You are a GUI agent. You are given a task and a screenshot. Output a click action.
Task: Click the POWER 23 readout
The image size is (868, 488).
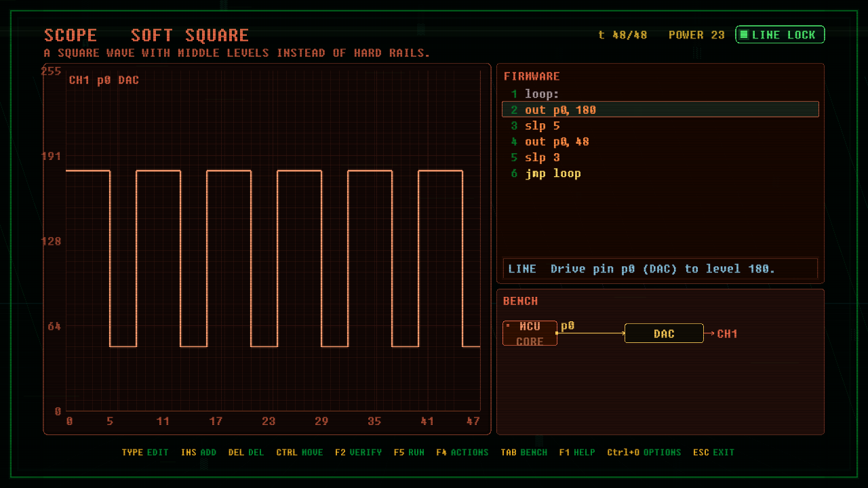coord(696,35)
